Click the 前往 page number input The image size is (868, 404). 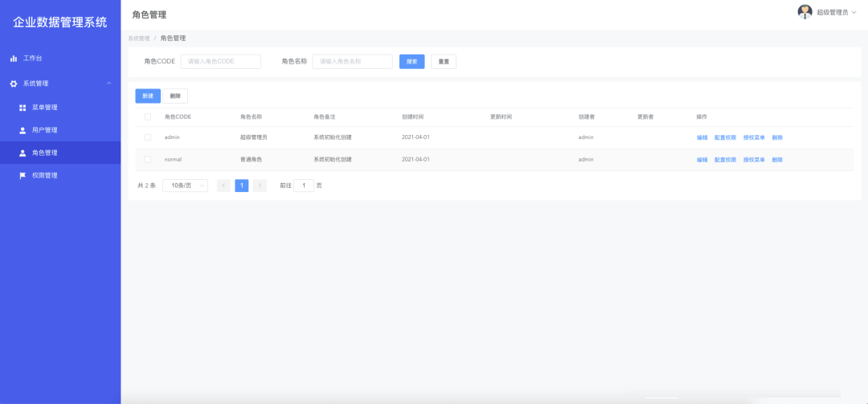pyautogui.click(x=304, y=186)
